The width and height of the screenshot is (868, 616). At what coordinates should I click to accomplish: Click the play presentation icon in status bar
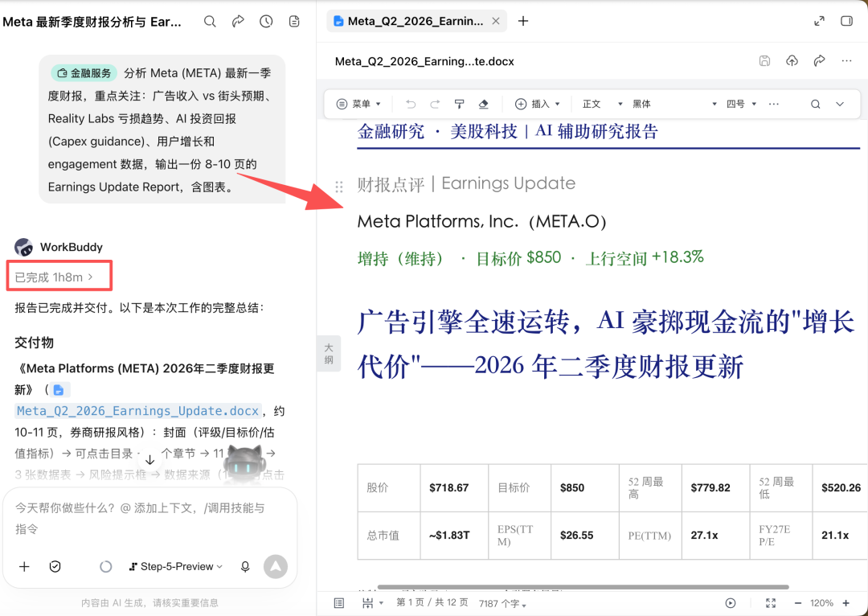point(731,603)
